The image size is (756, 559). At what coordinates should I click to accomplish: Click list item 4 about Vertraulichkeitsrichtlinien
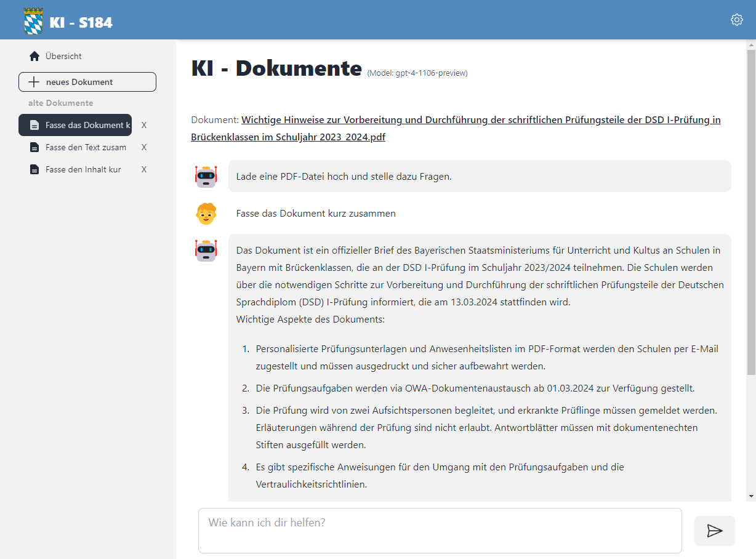(x=440, y=475)
